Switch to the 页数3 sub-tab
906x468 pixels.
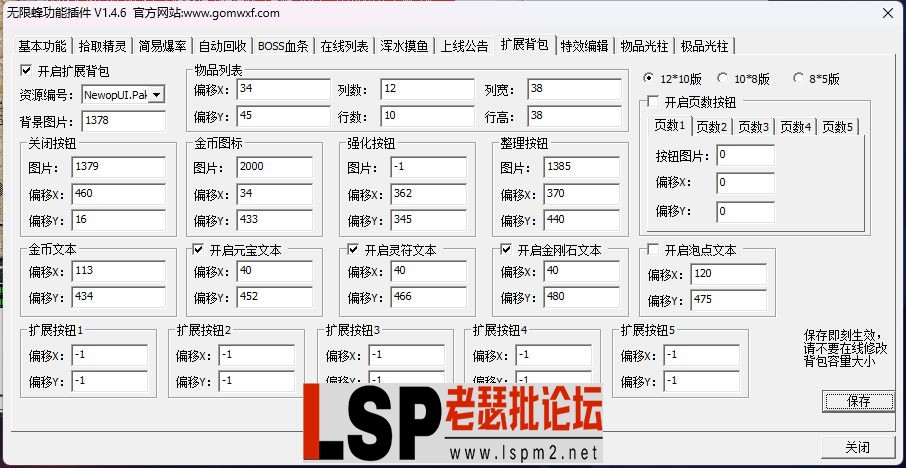pyautogui.click(x=753, y=127)
